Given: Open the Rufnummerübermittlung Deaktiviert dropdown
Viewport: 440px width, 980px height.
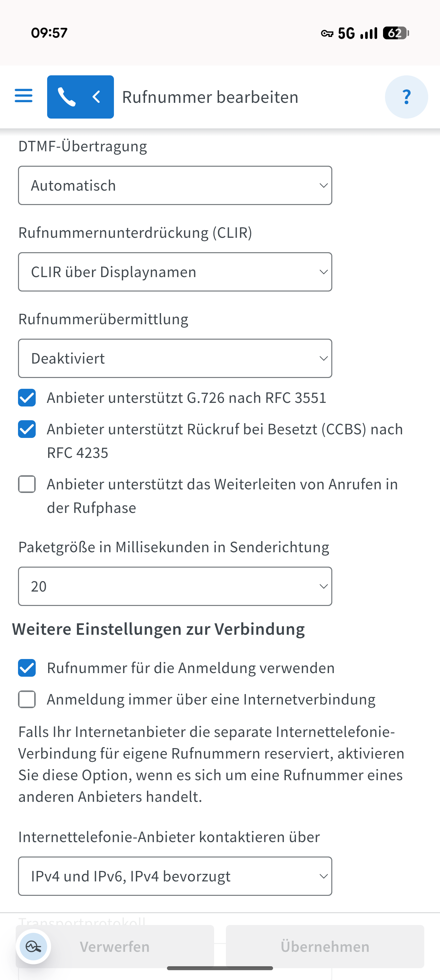Looking at the screenshot, I should coord(175,358).
